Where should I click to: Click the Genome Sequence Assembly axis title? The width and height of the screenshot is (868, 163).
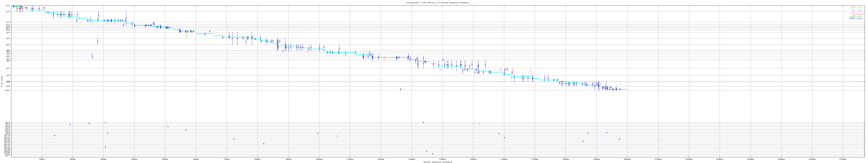437,162
